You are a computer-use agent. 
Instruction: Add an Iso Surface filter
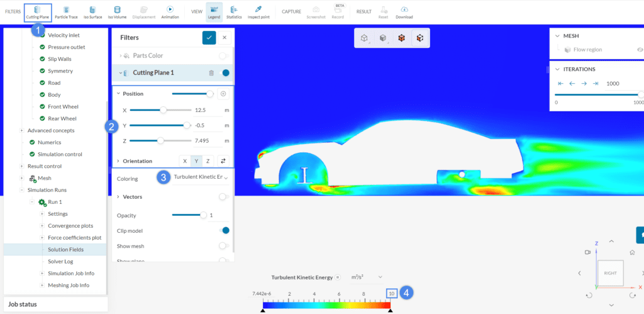tap(92, 12)
